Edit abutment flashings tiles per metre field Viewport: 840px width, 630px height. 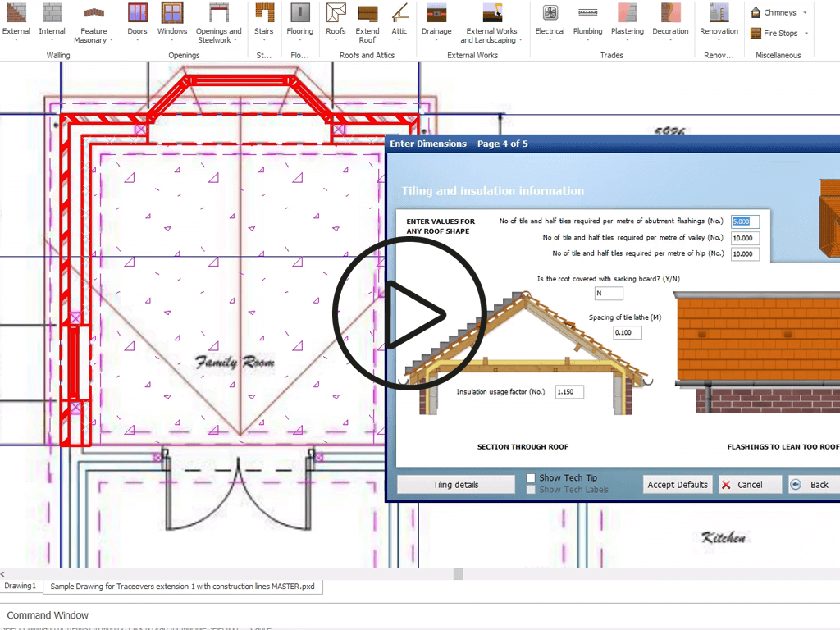click(x=745, y=221)
